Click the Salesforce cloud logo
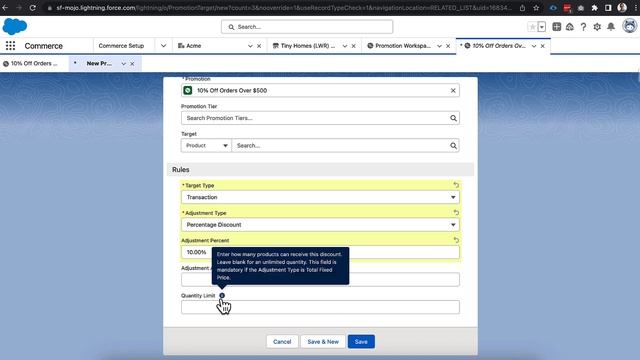The height and width of the screenshot is (360, 640). pos(15,27)
